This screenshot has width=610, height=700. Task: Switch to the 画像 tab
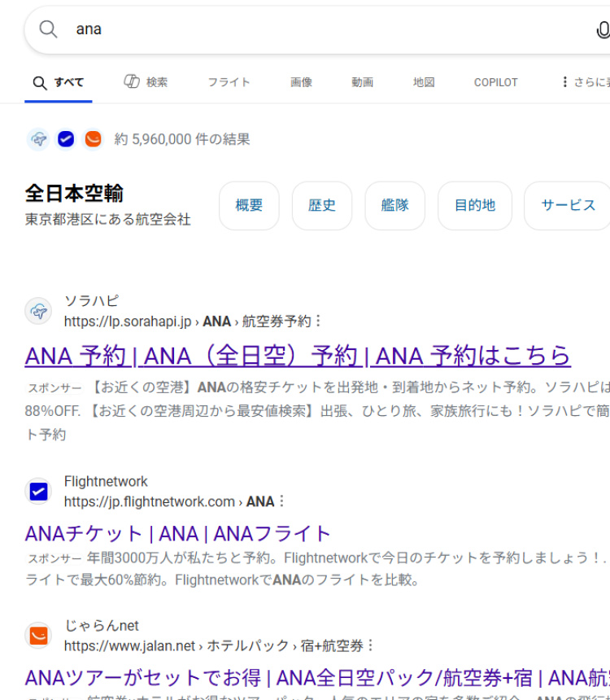(x=301, y=82)
